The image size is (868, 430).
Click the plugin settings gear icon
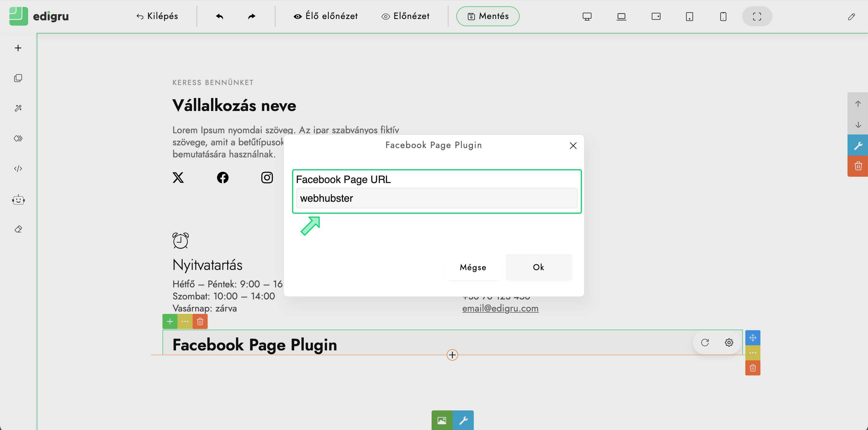[x=728, y=342]
